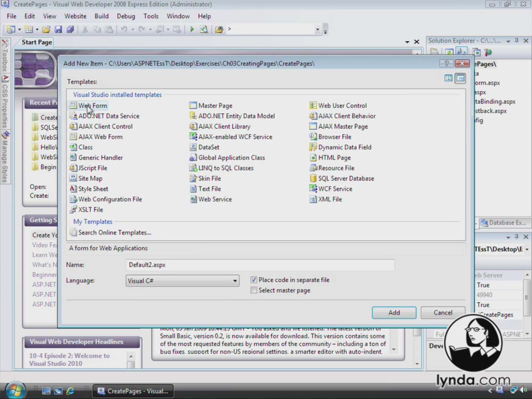Choose the ADO.NET Entity Data Model template
The width and height of the screenshot is (532, 399).
point(232,116)
